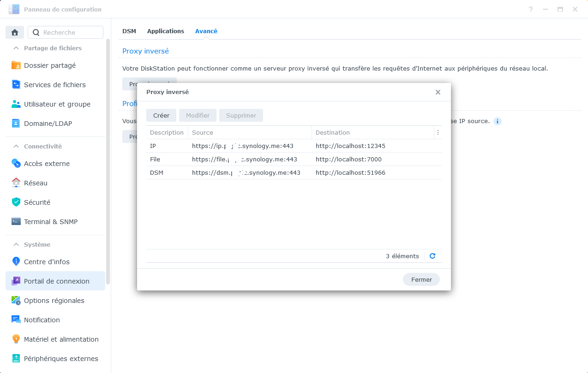Click the Fermer button

[421, 279]
